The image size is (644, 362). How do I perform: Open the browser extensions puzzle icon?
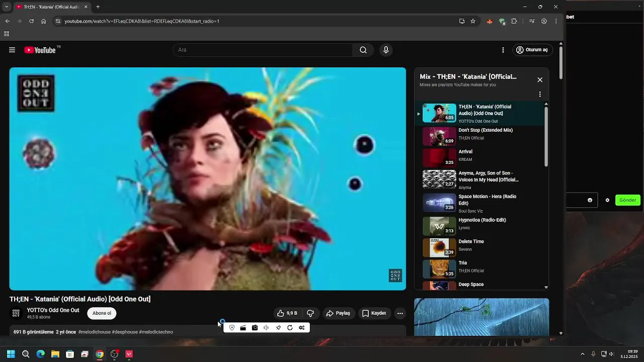click(514, 21)
